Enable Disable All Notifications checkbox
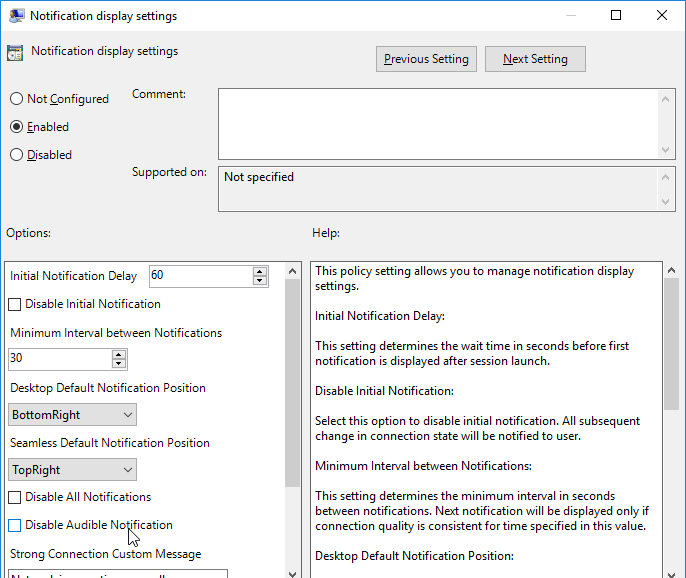Viewport: 686px width, 578px height. pos(15,497)
